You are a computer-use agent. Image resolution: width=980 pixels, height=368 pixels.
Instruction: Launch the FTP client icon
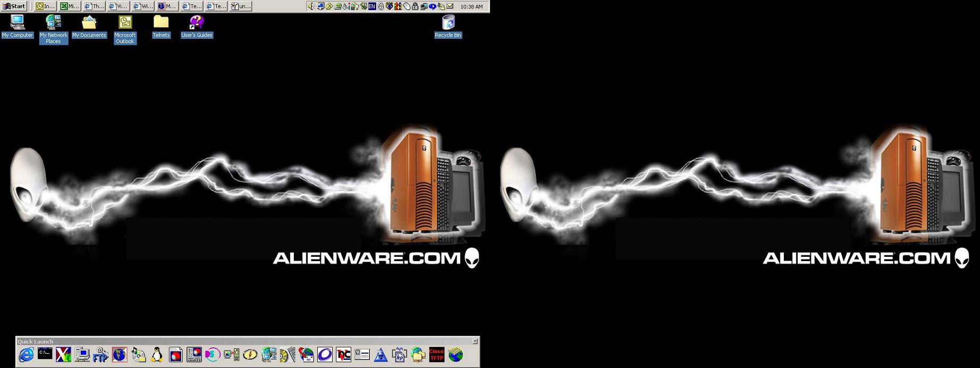(x=100, y=355)
